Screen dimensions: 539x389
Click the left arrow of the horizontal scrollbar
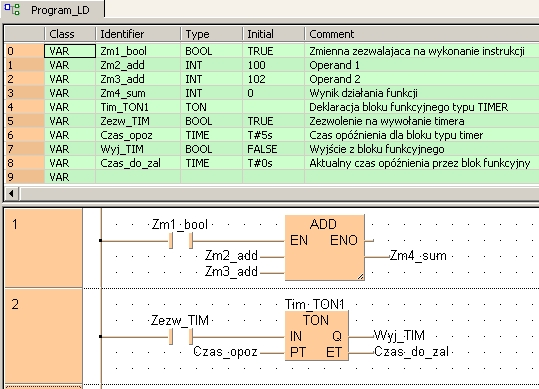[x=12, y=193]
